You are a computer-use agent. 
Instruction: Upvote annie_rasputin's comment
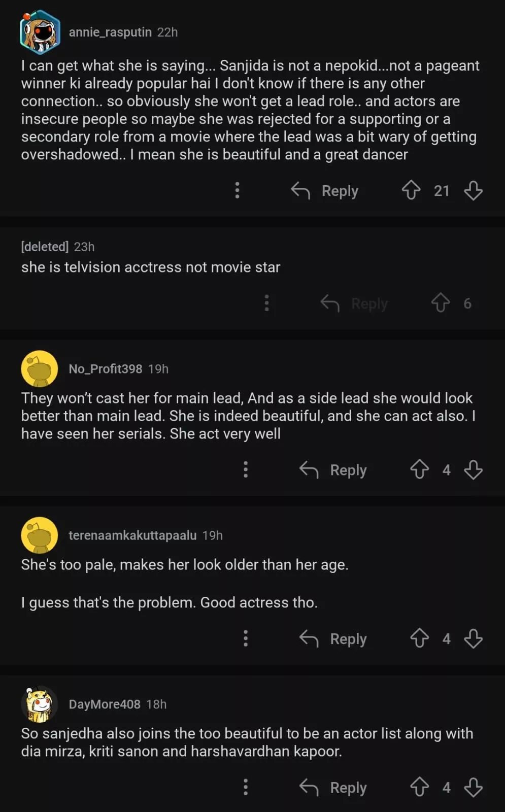pos(411,191)
